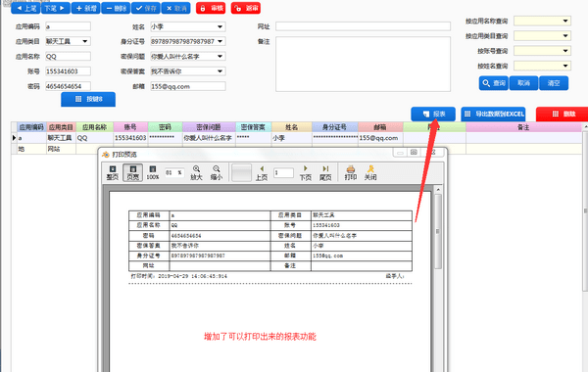Add a new record (新增)
This screenshot has height=372, width=588.
tap(85, 8)
